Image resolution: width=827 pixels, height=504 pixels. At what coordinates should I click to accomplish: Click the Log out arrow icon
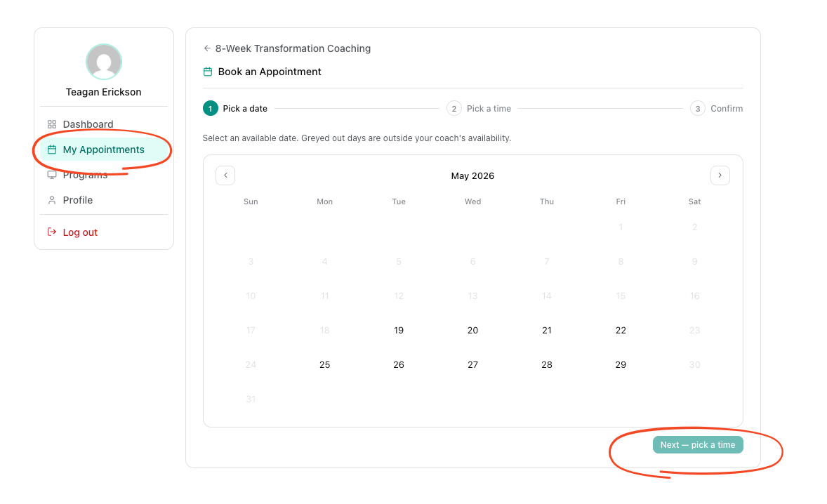coord(52,232)
